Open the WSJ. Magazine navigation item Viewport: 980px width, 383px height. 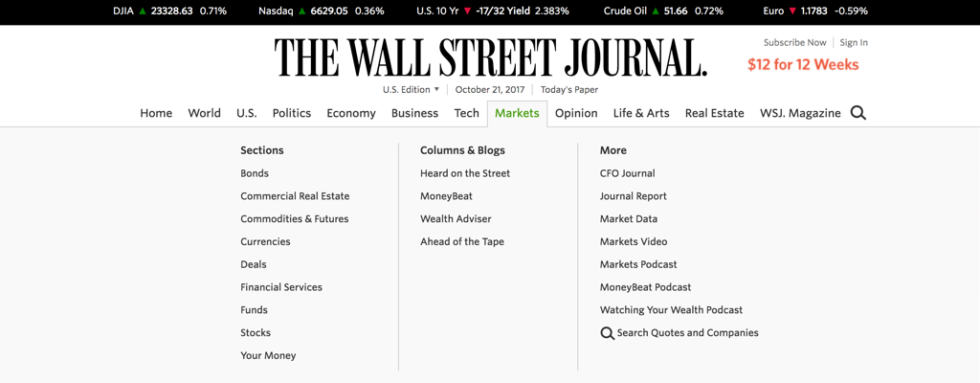click(800, 113)
